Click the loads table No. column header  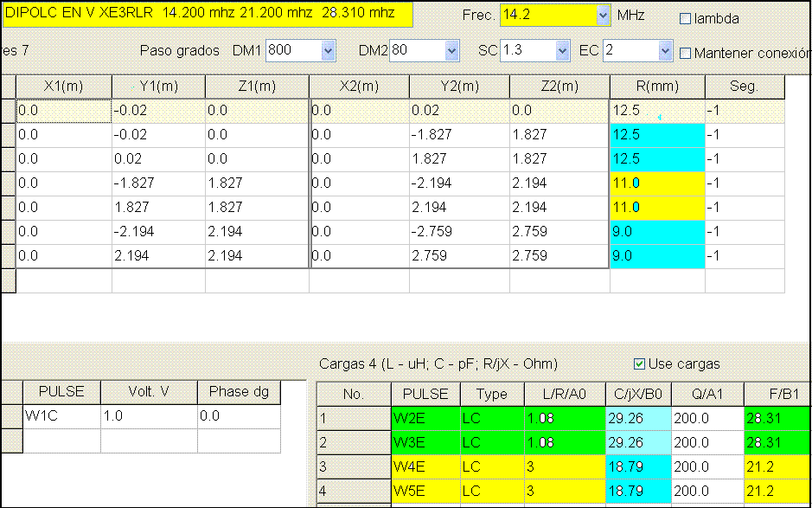click(354, 395)
